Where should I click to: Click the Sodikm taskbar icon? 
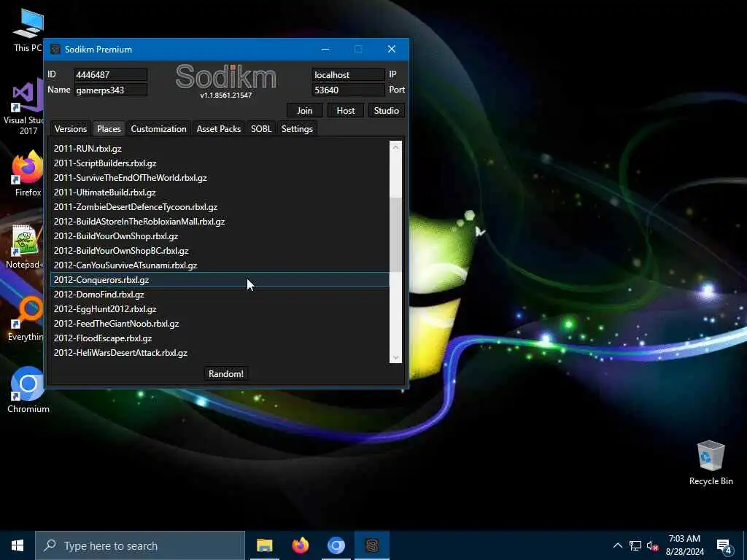[371, 545]
